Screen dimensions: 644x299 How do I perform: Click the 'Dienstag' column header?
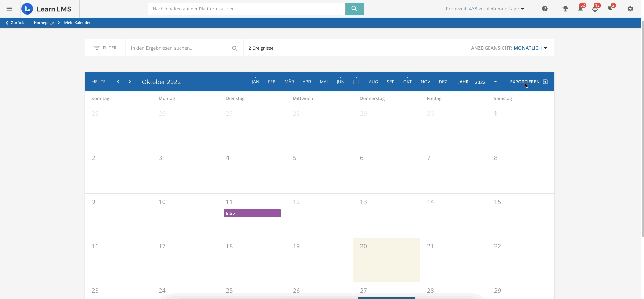[235, 98]
